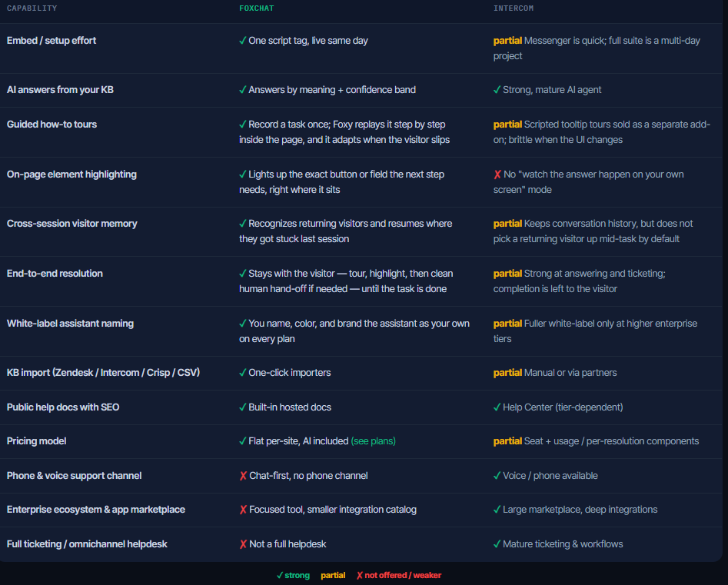Click "Lights up the exact button" cell
This screenshot has width=728, height=585.
(x=342, y=182)
